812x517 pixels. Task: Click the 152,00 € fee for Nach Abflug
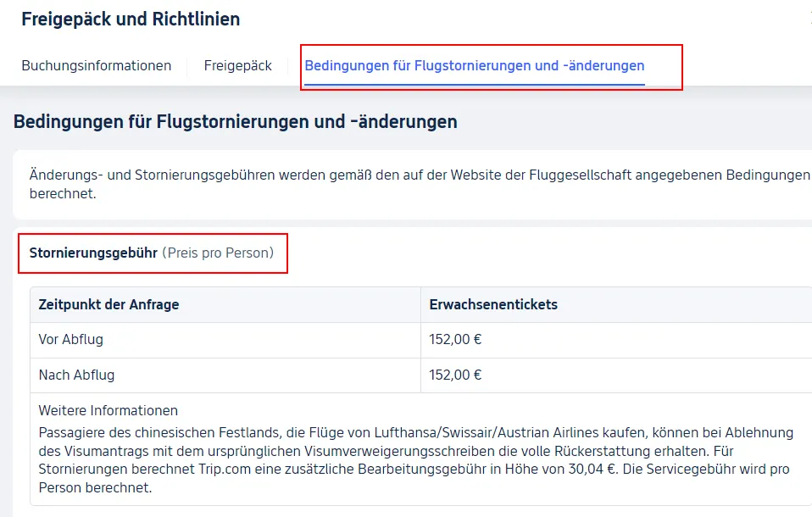tap(455, 375)
